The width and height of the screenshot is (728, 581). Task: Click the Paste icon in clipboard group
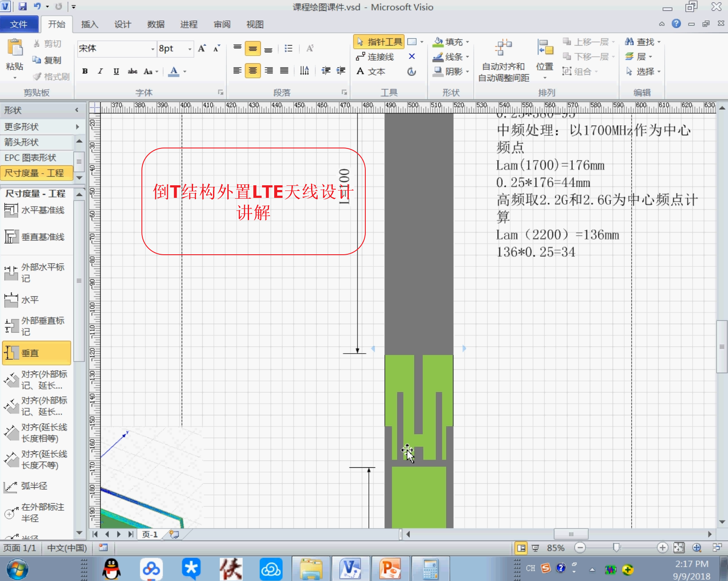tap(15, 48)
